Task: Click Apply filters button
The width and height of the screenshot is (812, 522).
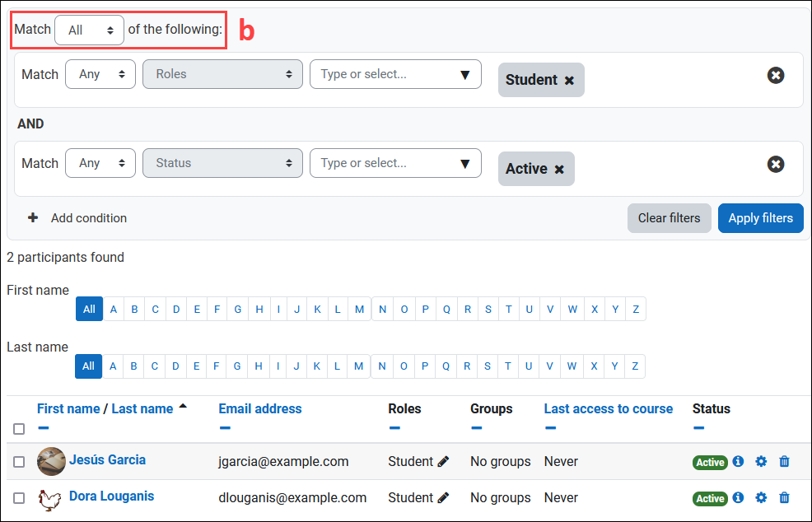Action: coord(761,218)
